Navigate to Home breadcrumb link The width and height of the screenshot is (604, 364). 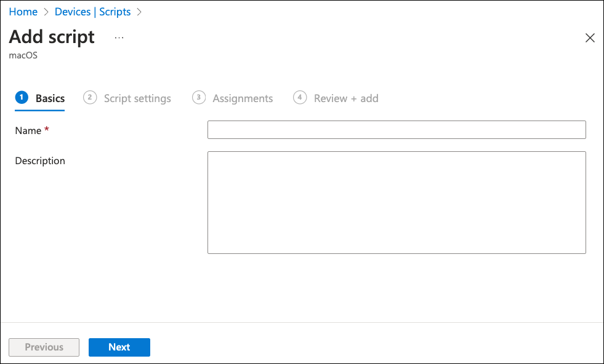23,12
